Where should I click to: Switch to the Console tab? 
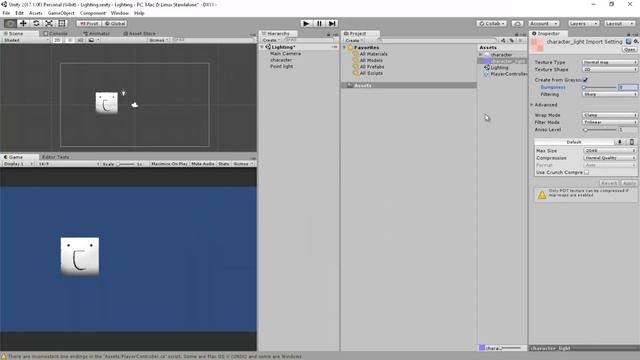click(56, 33)
